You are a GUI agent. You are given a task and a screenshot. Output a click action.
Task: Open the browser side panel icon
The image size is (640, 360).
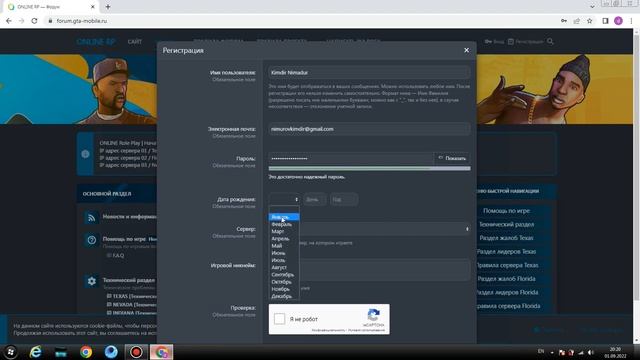point(605,21)
